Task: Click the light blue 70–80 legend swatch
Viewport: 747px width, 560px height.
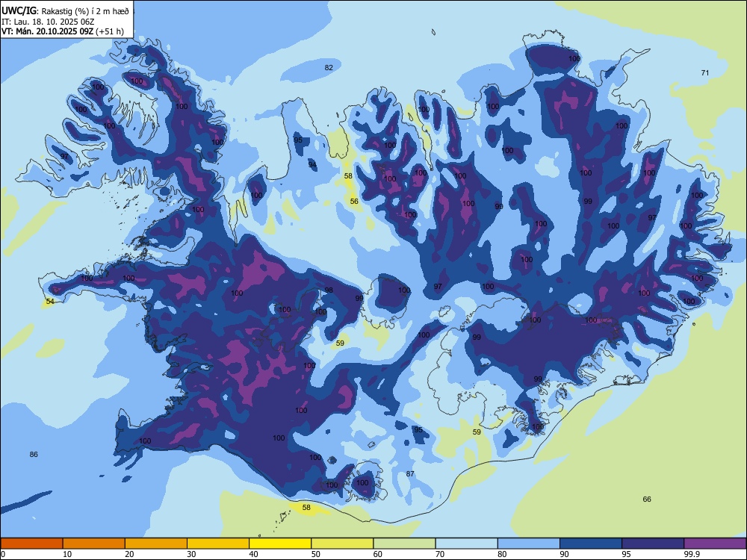Action: [x=466, y=544]
